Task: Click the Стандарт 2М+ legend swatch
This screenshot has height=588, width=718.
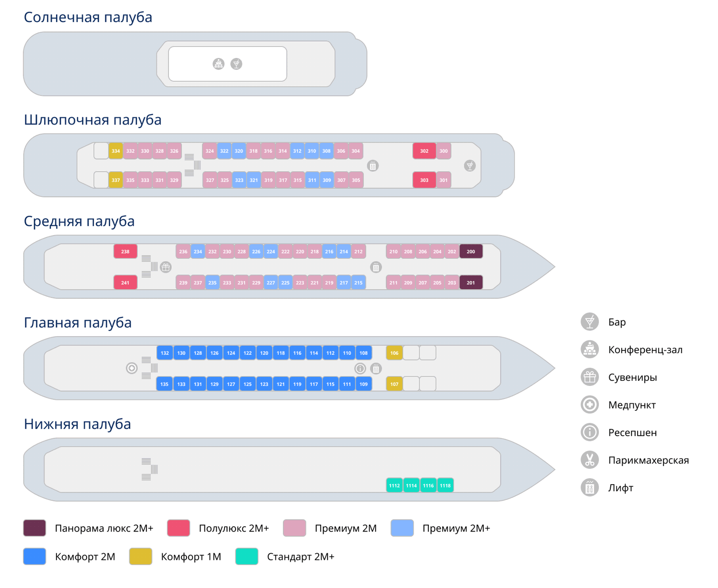Action: [247, 556]
